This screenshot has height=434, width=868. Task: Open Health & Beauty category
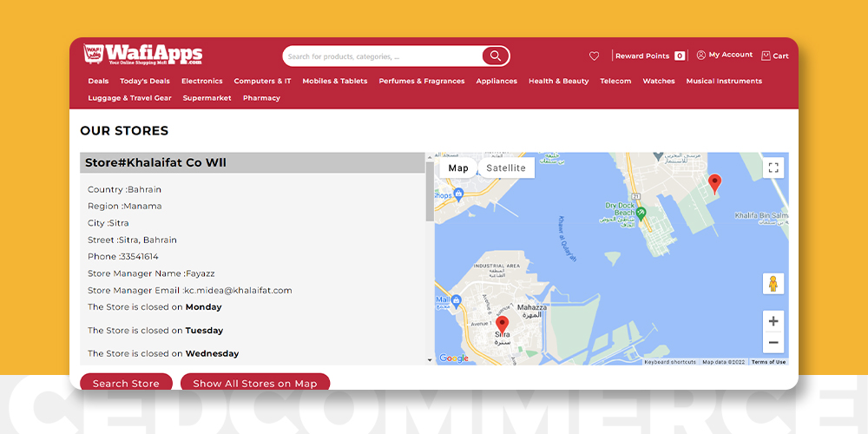click(558, 81)
